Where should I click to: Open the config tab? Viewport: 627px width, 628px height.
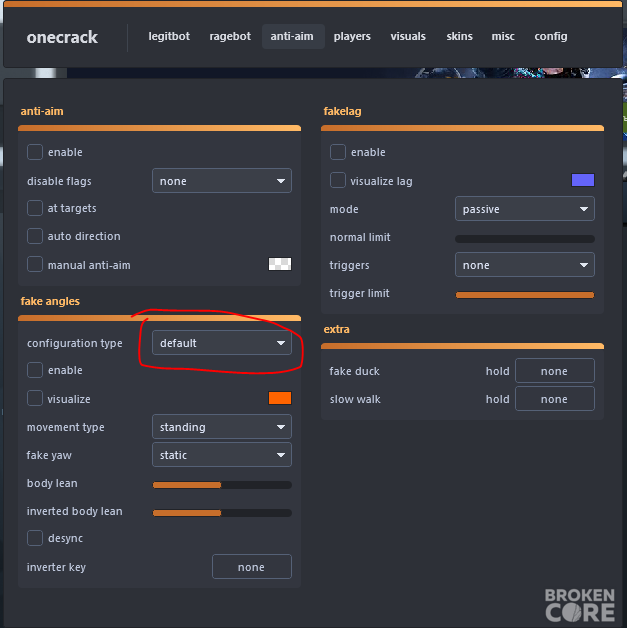pos(551,36)
